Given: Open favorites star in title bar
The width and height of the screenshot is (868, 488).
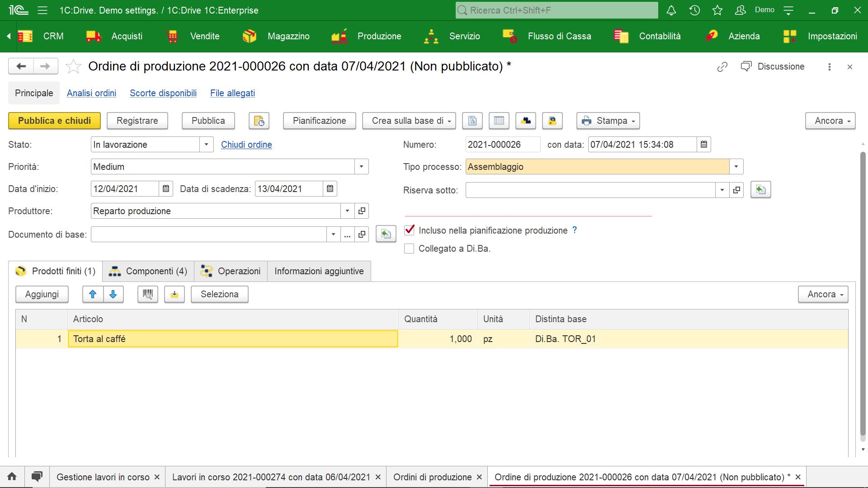Looking at the screenshot, I should point(717,10).
